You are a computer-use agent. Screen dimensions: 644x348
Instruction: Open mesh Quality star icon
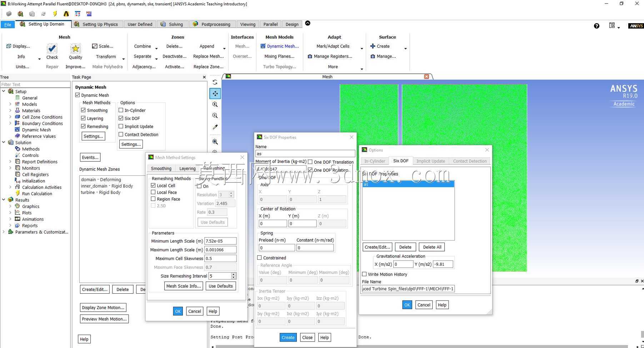75,48
